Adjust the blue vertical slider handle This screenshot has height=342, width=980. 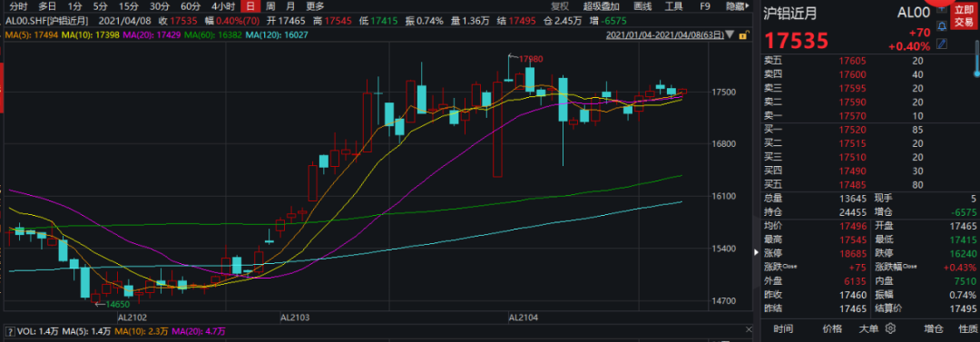click(x=976, y=73)
